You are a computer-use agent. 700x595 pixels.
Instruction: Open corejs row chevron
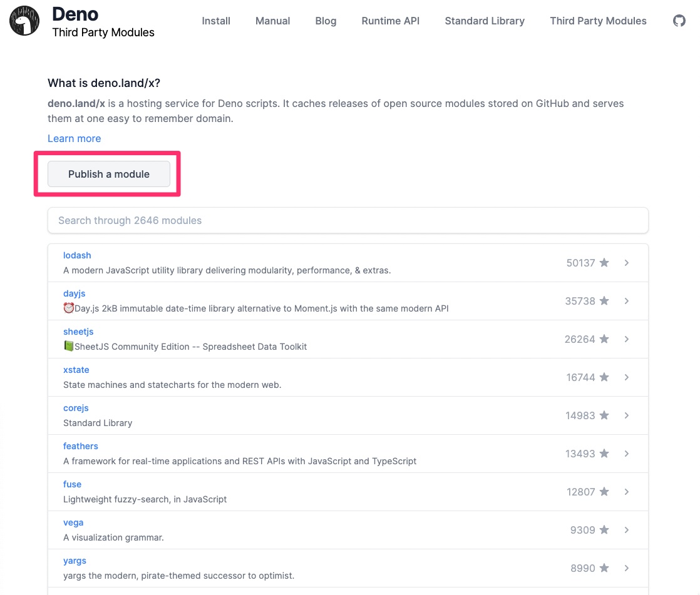[x=627, y=415]
